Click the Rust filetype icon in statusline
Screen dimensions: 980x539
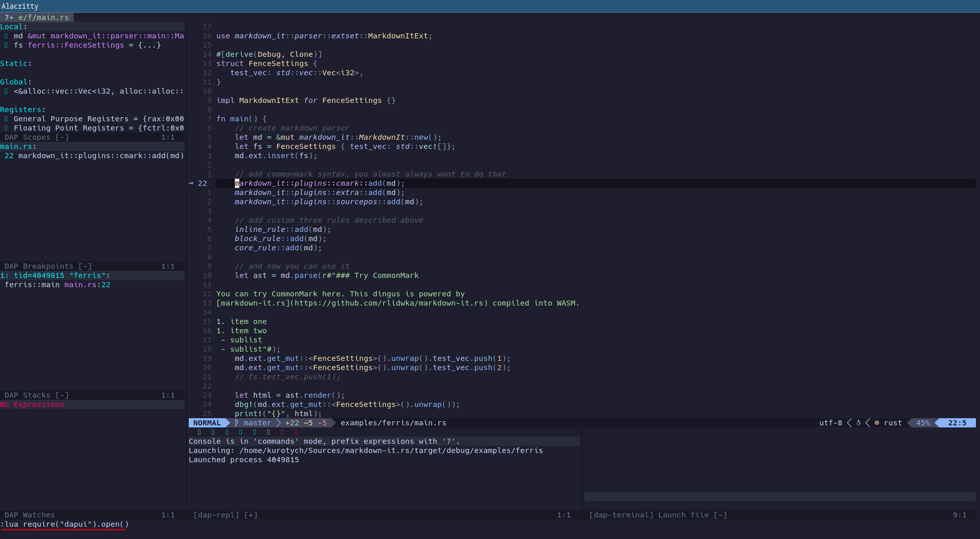coord(877,423)
